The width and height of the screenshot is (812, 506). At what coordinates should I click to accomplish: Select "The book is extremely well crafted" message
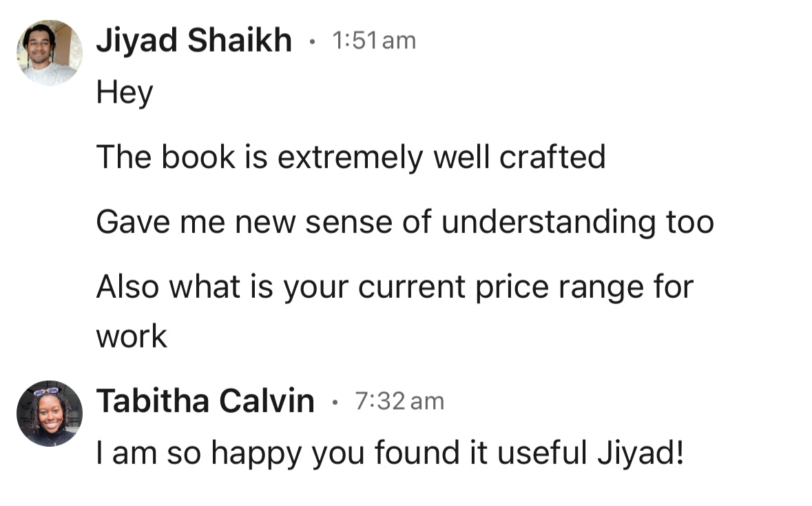351,157
